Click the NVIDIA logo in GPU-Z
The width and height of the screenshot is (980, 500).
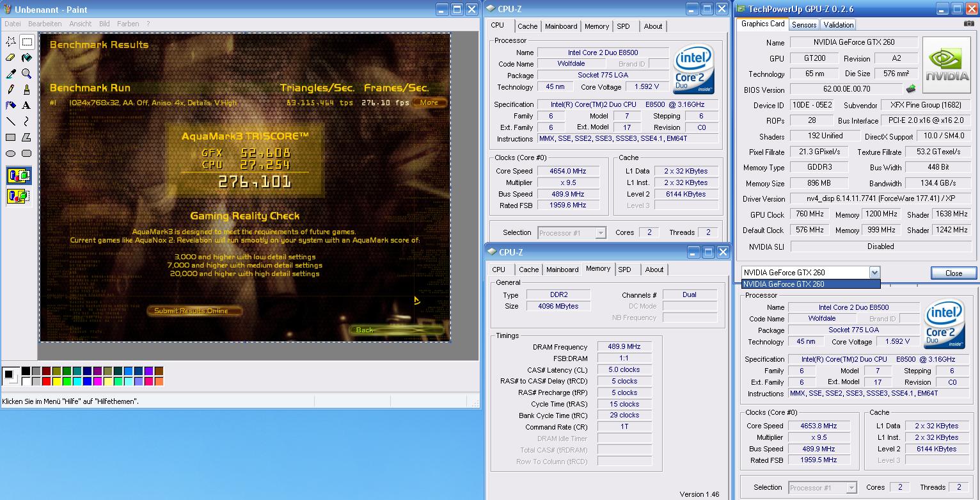[x=947, y=64]
